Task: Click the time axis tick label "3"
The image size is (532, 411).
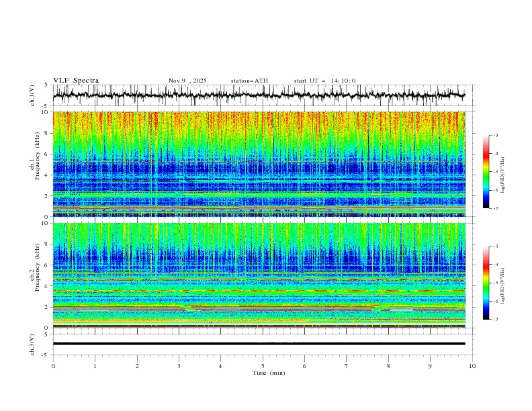Action: pyautogui.click(x=179, y=366)
